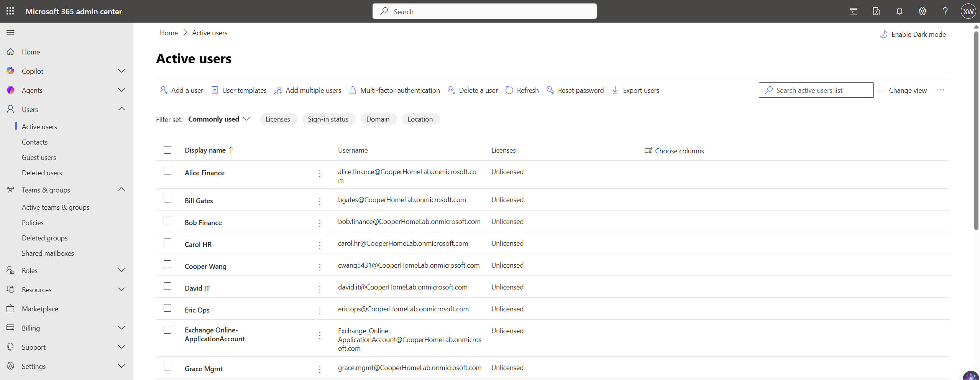
Task: Check the Alice Finance row checkbox
Action: point(167,171)
